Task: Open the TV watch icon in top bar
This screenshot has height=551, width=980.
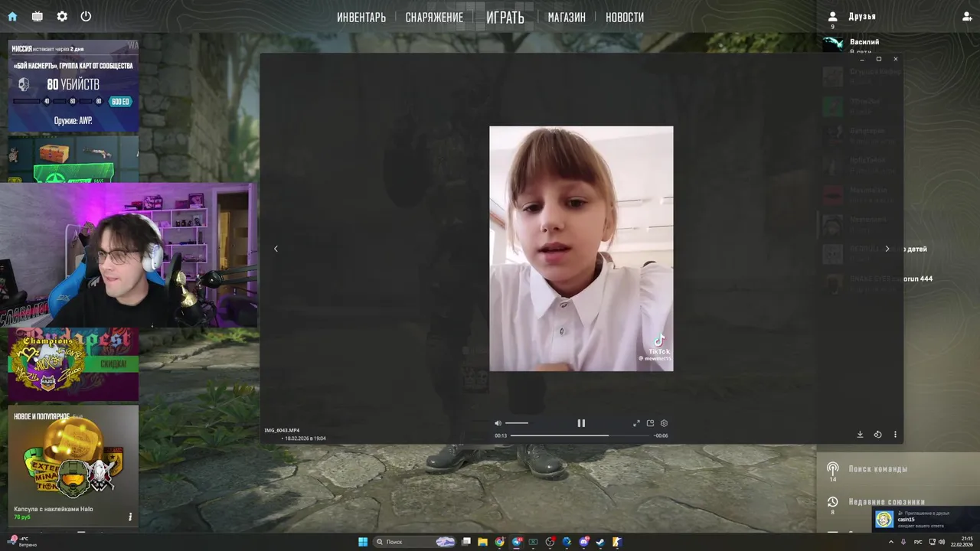Action: click(37, 16)
